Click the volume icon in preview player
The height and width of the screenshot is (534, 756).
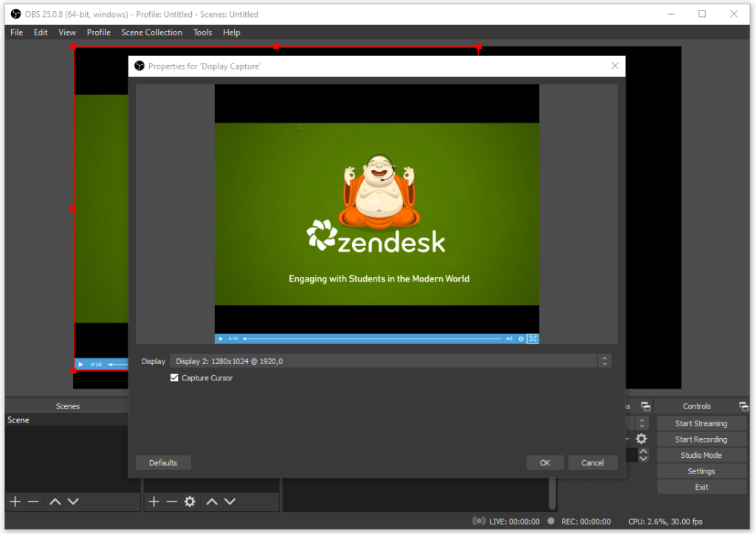(509, 339)
